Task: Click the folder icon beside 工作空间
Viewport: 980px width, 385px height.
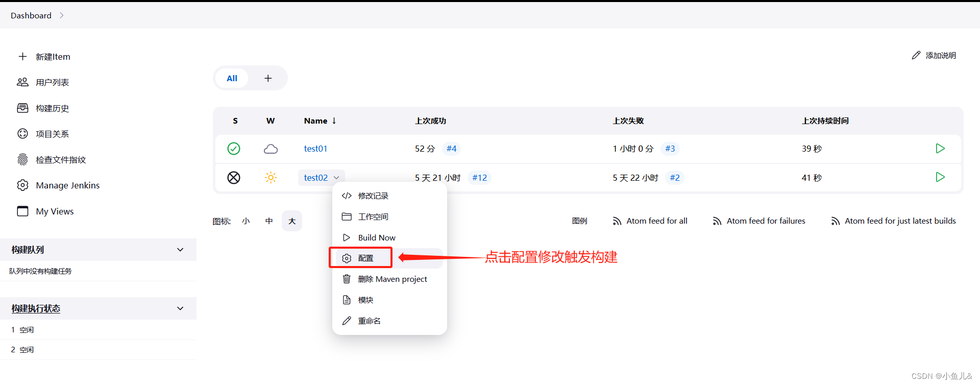Action: pyautogui.click(x=347, y=216)
